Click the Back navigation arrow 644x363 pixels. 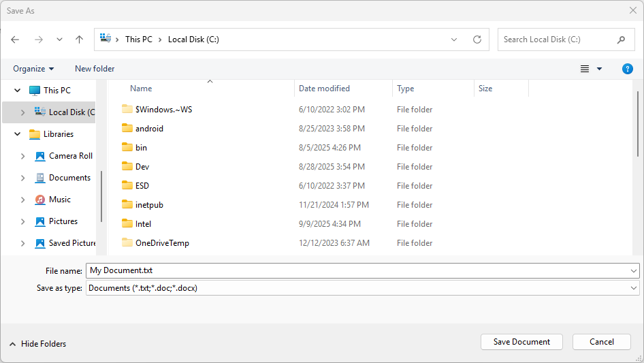click(x=15, y=40)
